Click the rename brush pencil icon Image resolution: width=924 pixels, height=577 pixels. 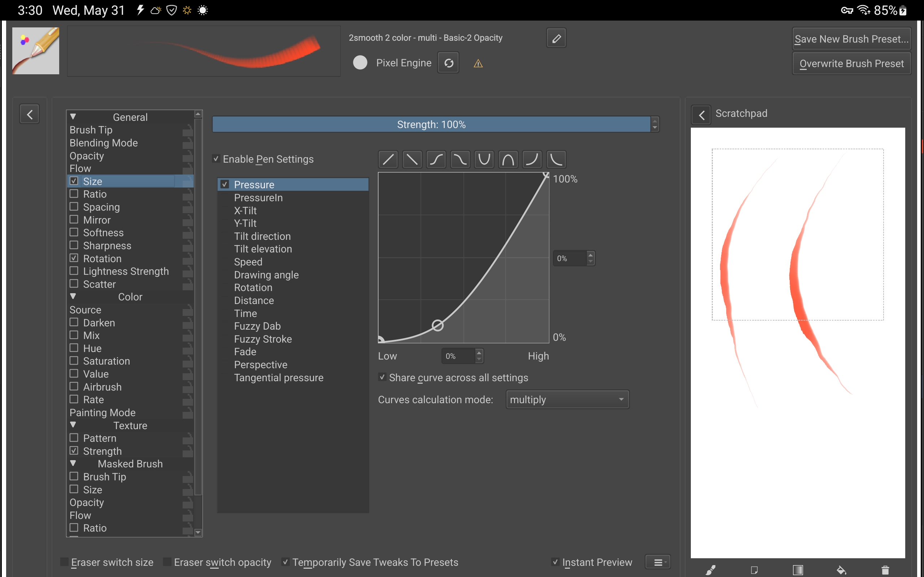point(556,38)
